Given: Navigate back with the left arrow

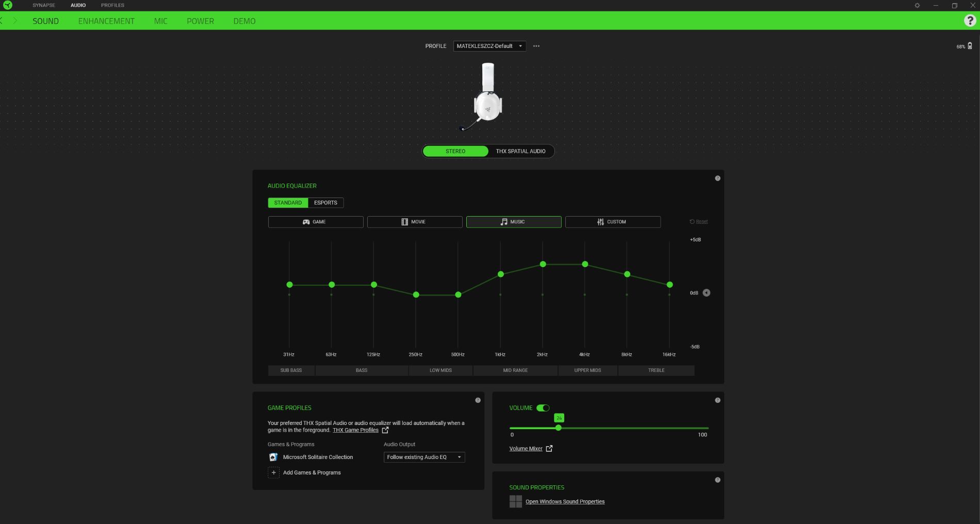Looking at the screenshot, I should point(2,21).
